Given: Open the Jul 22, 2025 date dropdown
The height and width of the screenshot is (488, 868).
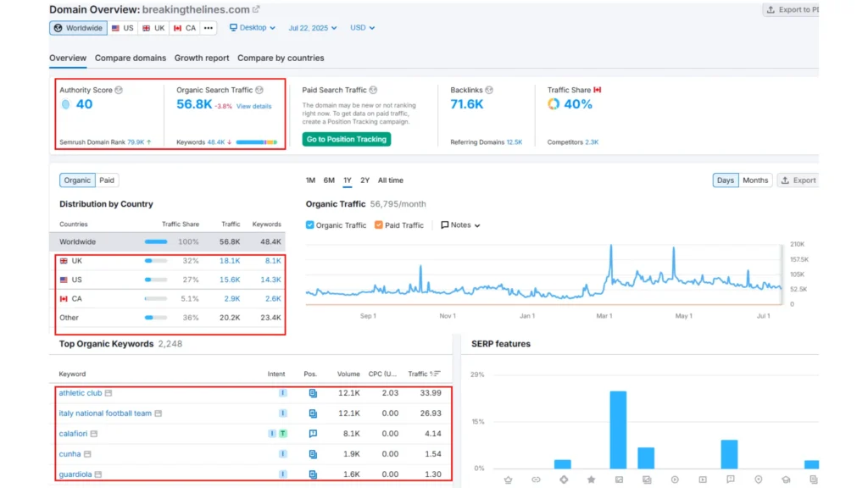Looking at the screenshot, I should coord(312,28).
